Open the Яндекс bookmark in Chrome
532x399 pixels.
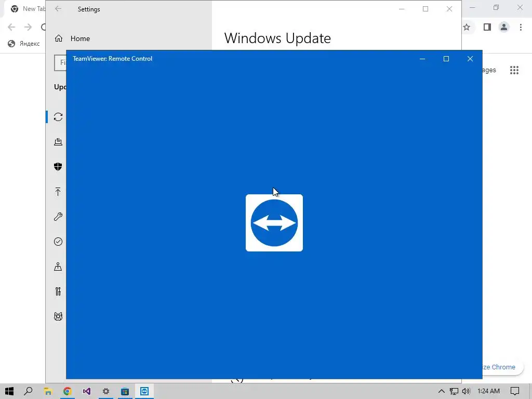pos(24,44)
